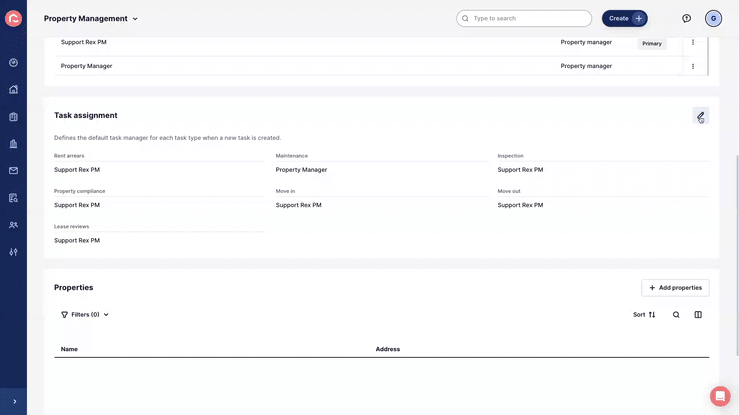Click the Add properties button
Image resolution: width=739 pixels, height=415 pixels.
pyautogui.click(x=675, y=288)
